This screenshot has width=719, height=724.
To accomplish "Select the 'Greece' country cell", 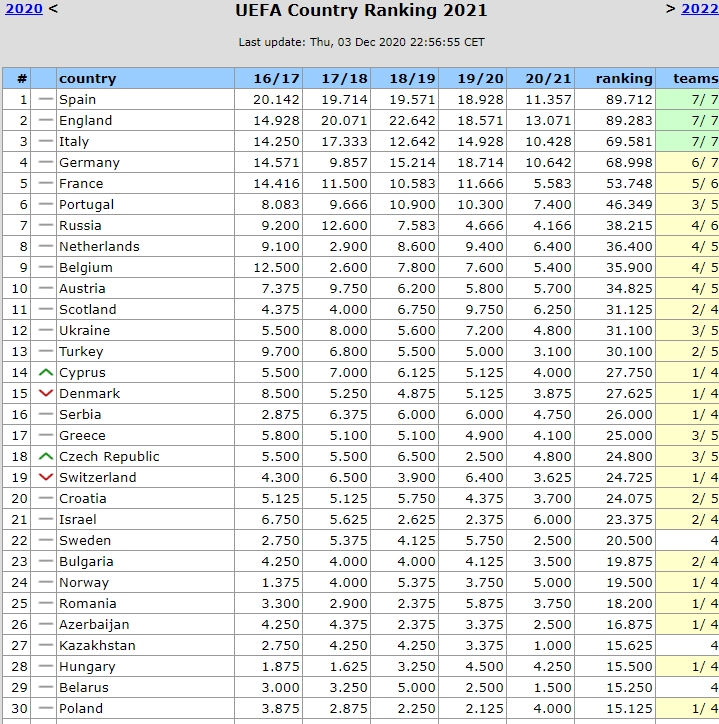I will click(x=145, y=435).
